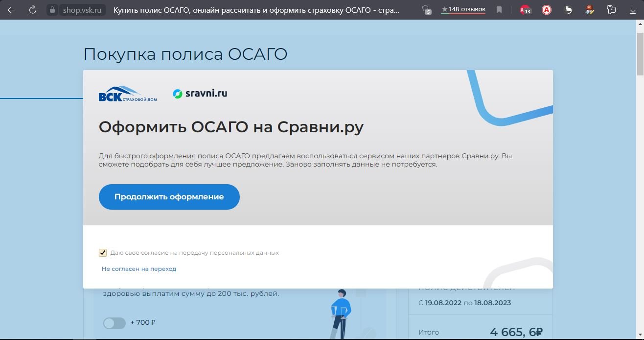The width and height of the screenshot is (644, 340).
Task: Toggle the +700 ₽ additional coverage switch
Action: (115, 323)
